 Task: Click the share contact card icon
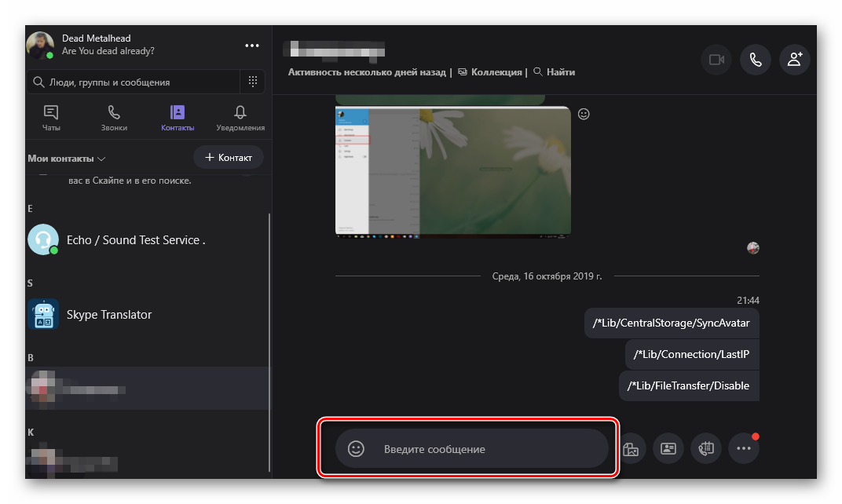tap(668, 449)
